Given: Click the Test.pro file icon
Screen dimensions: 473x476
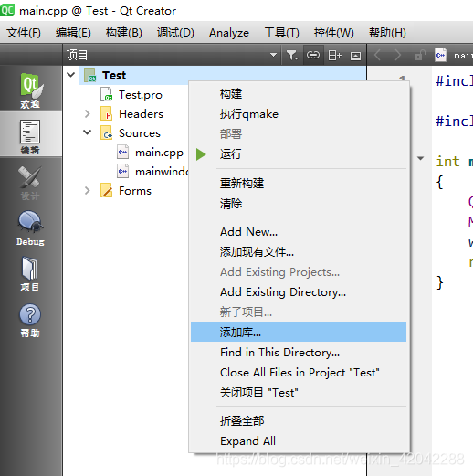Looking at the screenshot, I should coord(106,94).
